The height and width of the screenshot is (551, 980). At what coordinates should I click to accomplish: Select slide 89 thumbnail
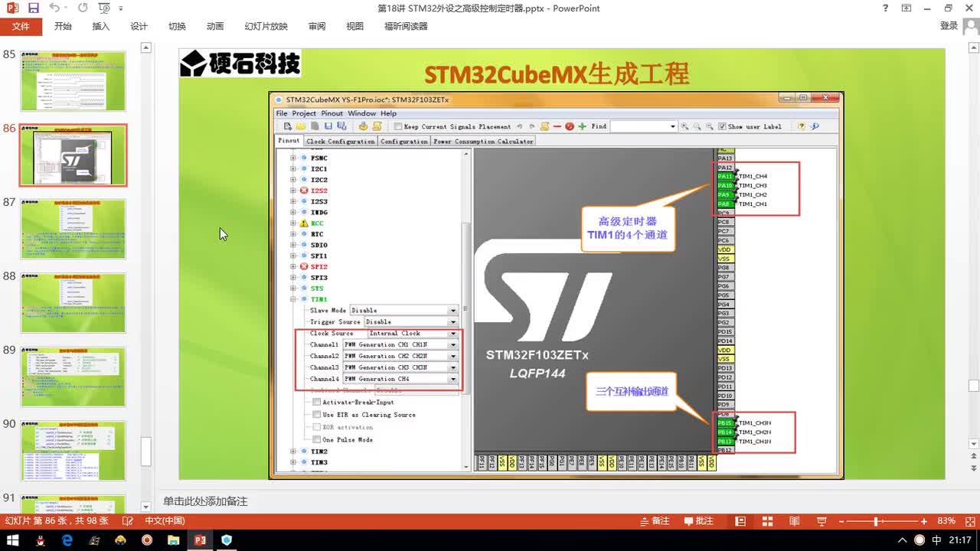click(73, 377)
